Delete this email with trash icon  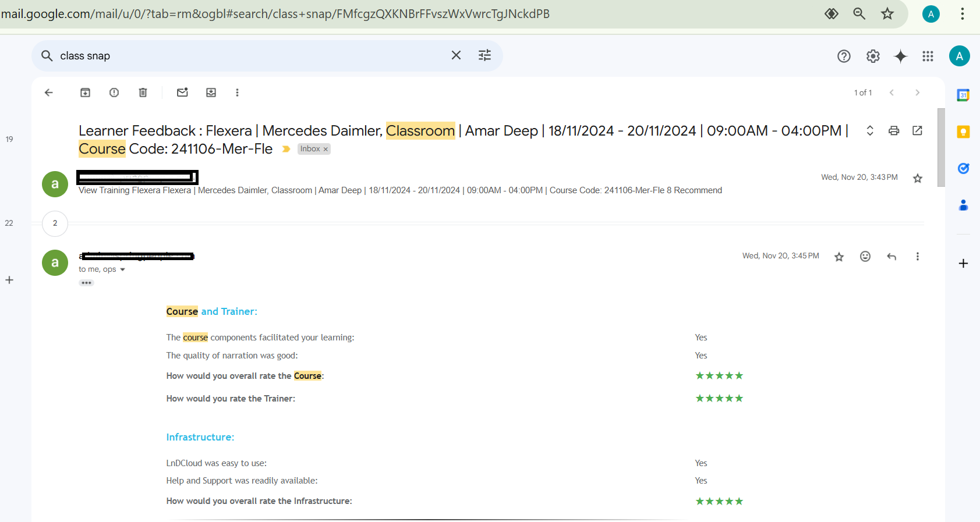coord(143,93)
